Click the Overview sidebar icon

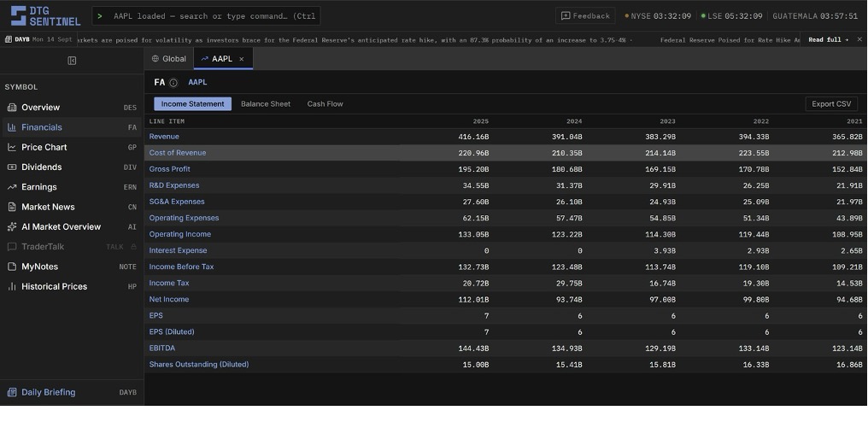pos(12,108)
